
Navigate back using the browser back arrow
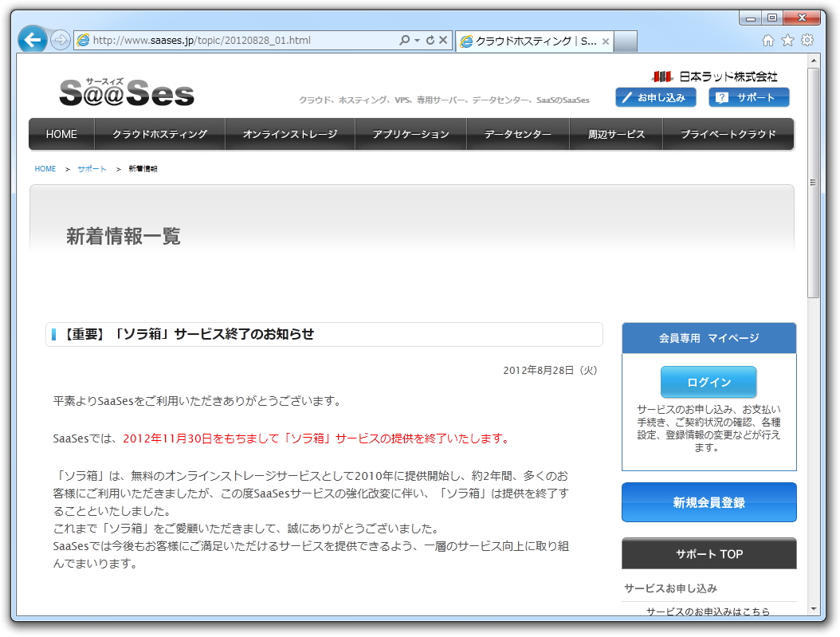(31, 39)
